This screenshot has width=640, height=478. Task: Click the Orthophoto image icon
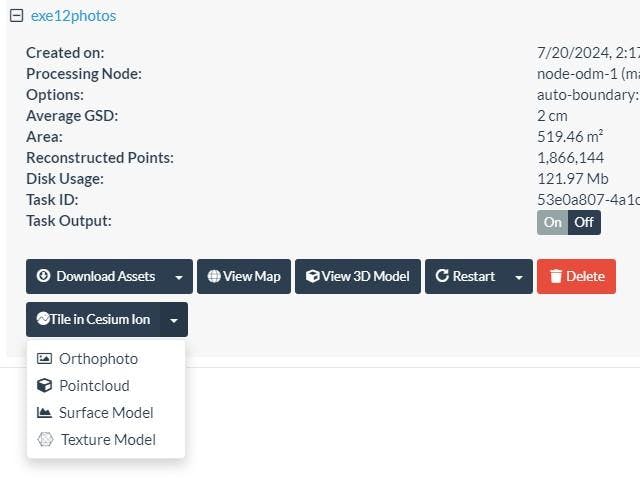pyautogui.click(x=44, y=359)
